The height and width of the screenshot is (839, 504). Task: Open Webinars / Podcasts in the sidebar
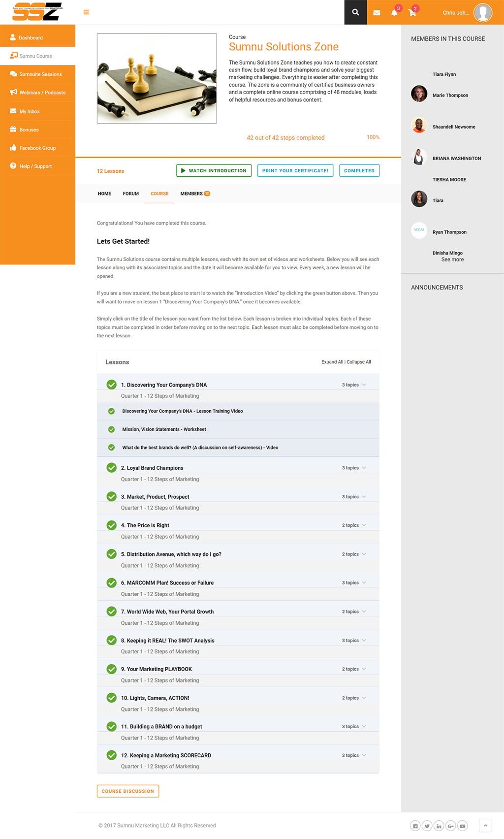click(x=37, y=92)
